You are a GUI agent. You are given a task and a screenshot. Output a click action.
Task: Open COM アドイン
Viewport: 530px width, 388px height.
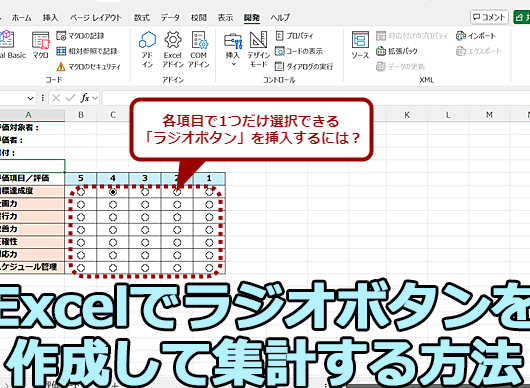[199, 50]
